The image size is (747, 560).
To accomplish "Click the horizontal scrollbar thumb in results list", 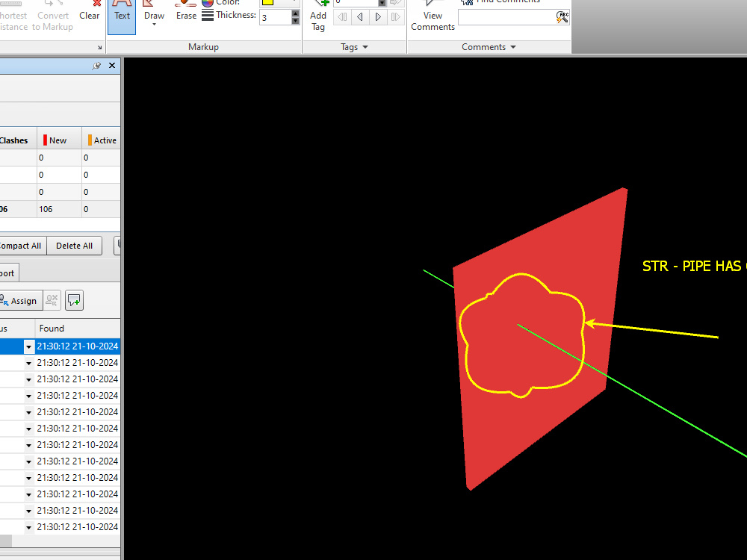I will 6,541.
